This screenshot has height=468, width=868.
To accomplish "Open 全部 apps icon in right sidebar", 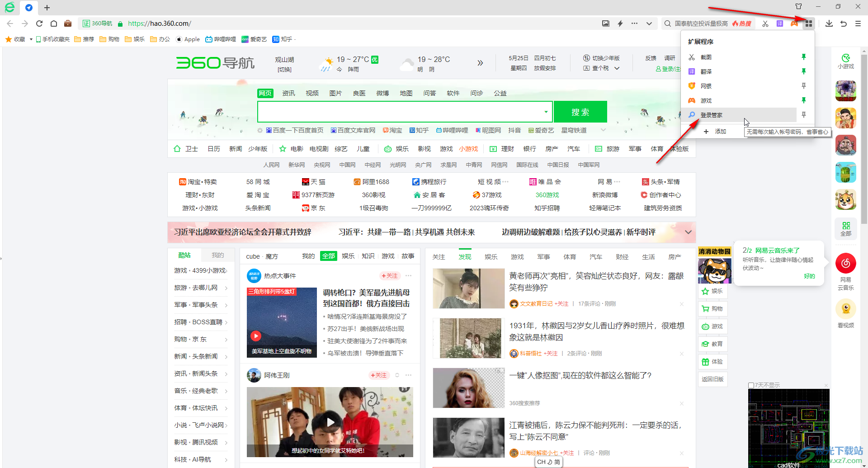I will pos(846,229).
